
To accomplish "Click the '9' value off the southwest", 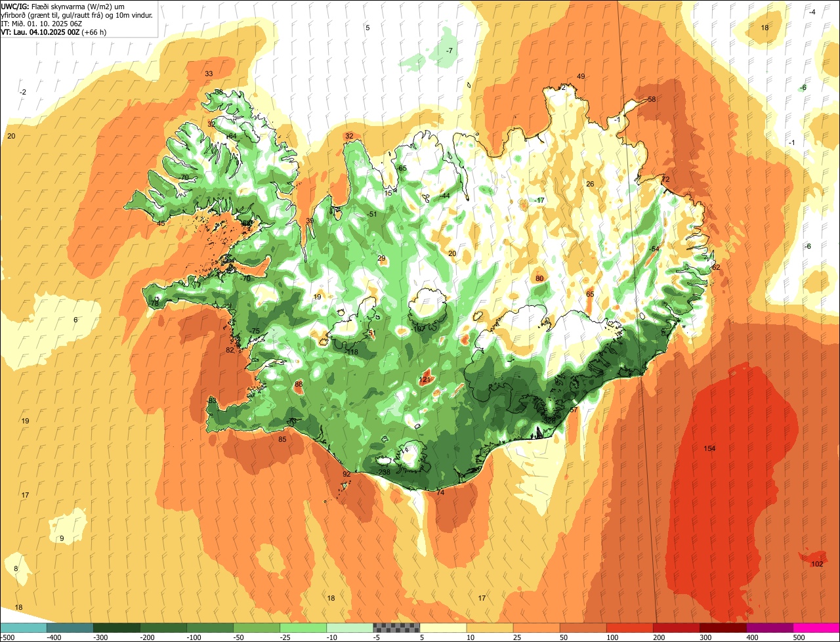I will click(62, 538).
